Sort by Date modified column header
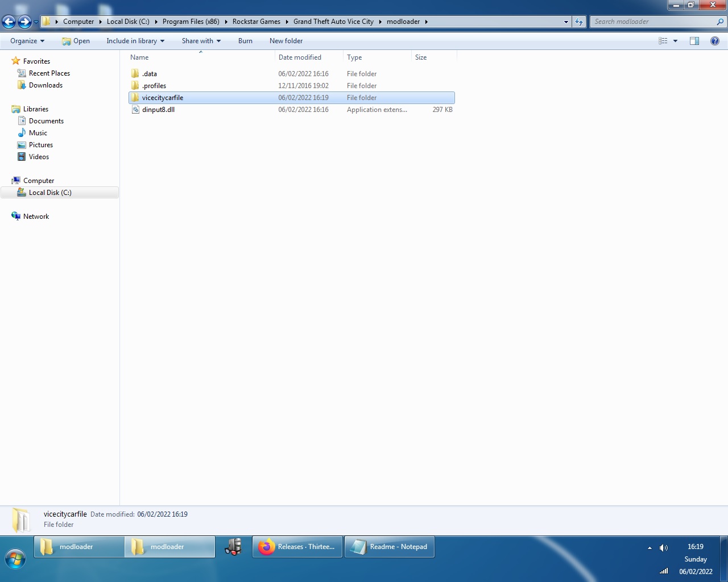The width and height of the screenshot is (728, 582). click(x=309, y=57)
